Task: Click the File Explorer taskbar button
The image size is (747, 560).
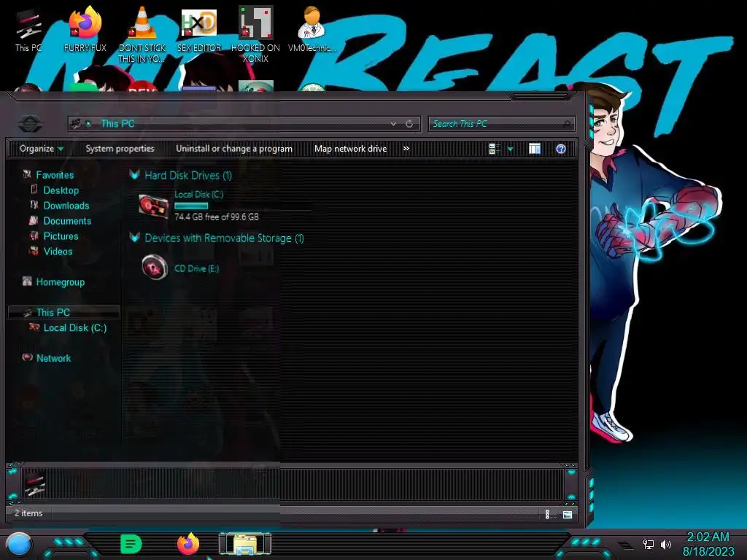Action: click(x=245, y=544)
